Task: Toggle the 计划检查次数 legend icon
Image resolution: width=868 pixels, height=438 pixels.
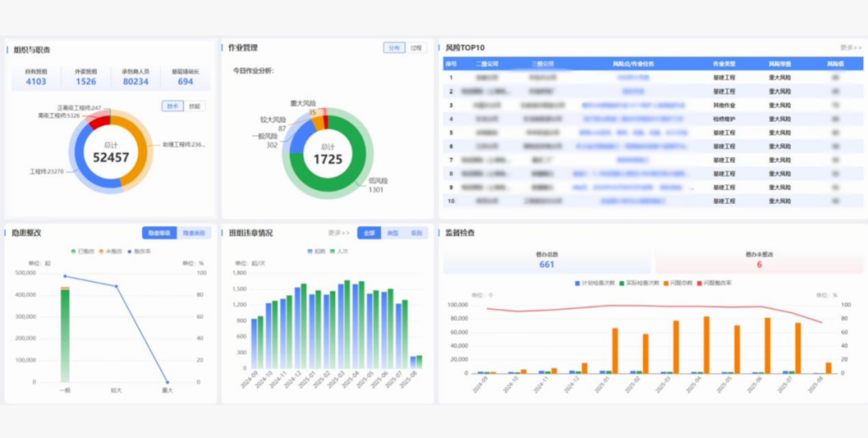Action: [x=577, y=283]
